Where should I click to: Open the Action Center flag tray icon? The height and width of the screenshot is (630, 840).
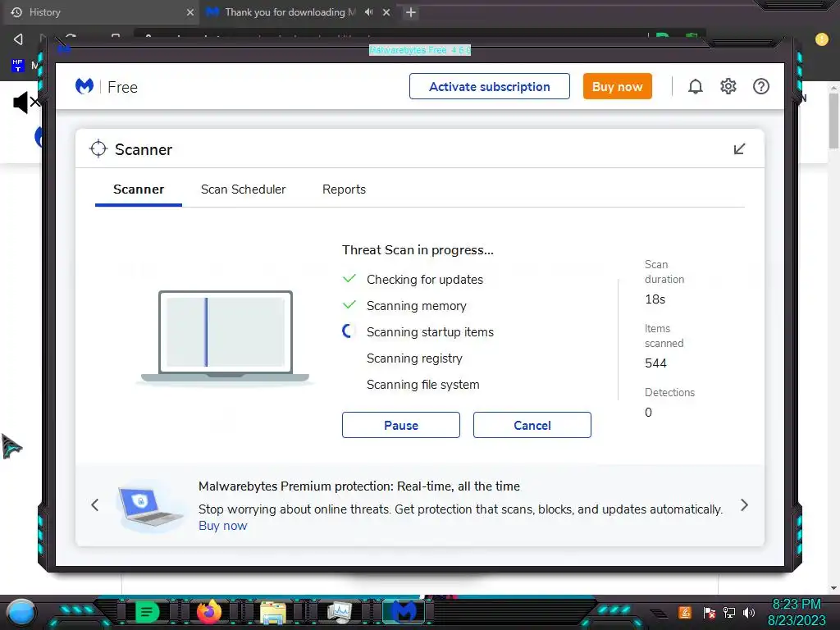pyautogui.click(x=709, y=612)
